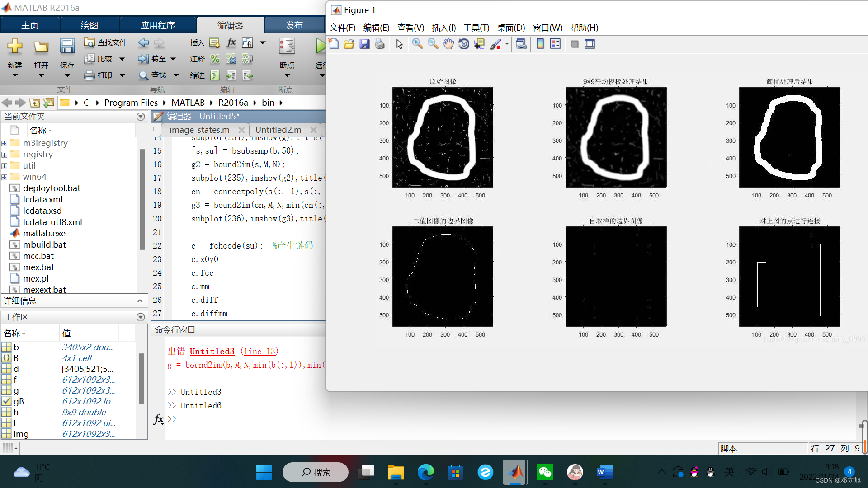Activate the Rotate 3D tool

point(464,44)
